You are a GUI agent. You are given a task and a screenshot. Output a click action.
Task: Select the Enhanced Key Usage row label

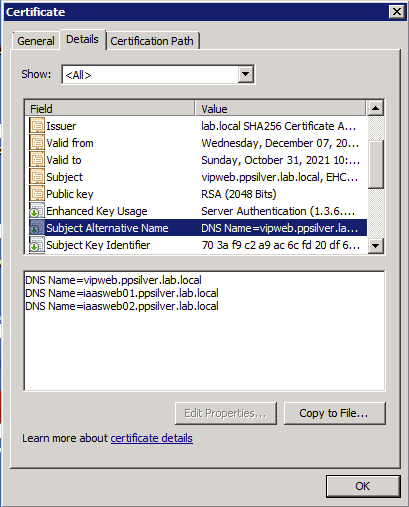pos(97,211)
